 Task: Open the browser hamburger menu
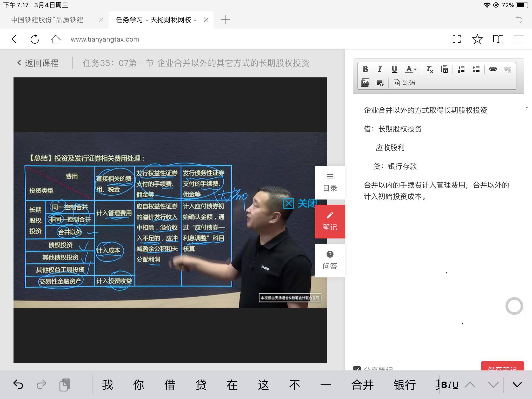(519, 39)
